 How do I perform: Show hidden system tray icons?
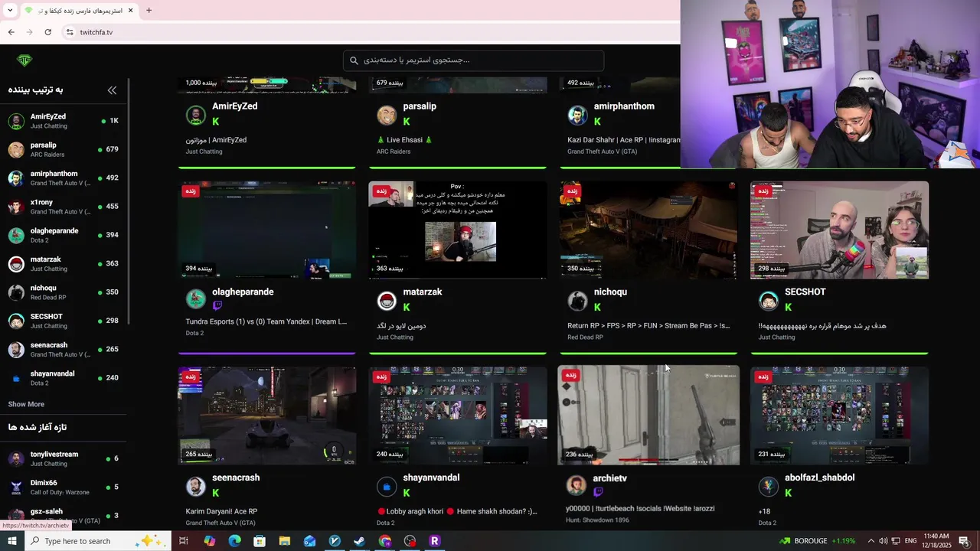[871, 541]
